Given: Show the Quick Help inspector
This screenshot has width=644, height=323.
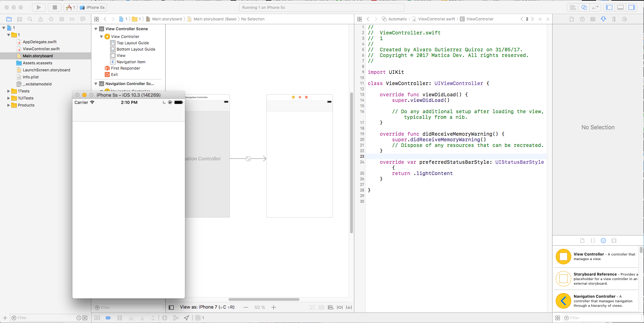Looking at the screenshot, I should (x=582, y=19).
